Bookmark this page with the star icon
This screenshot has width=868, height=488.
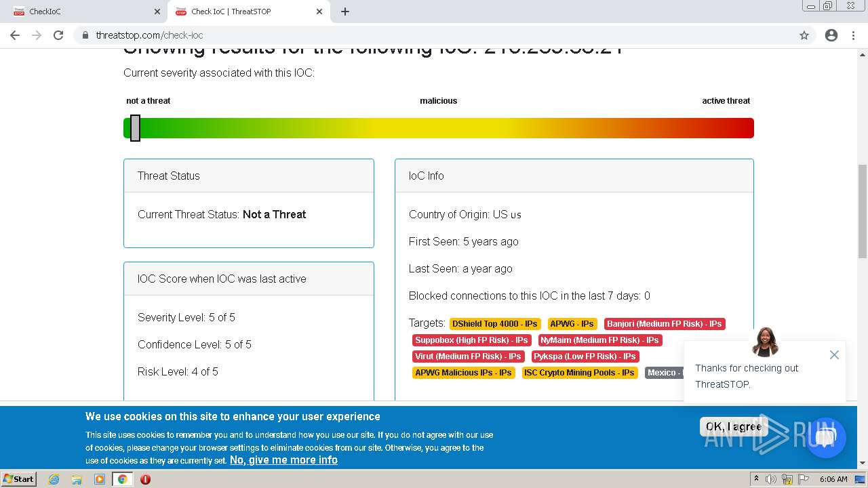pos(804,35)
